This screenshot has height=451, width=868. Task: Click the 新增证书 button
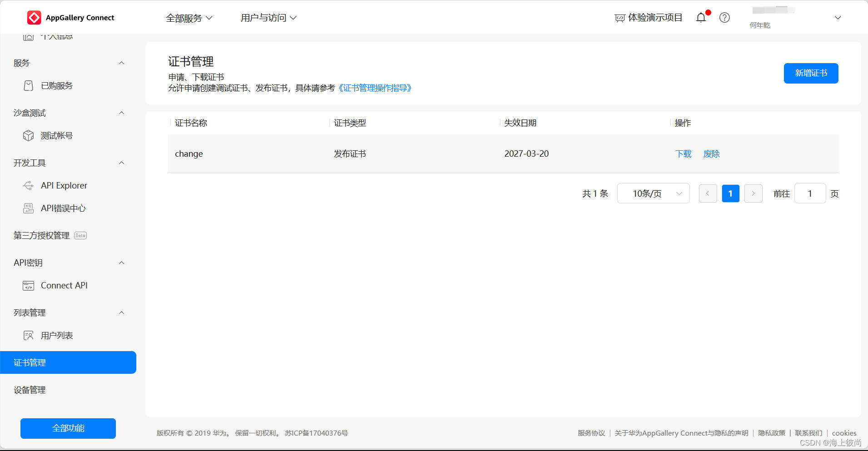pyautogui.click(x=811, y=73)
